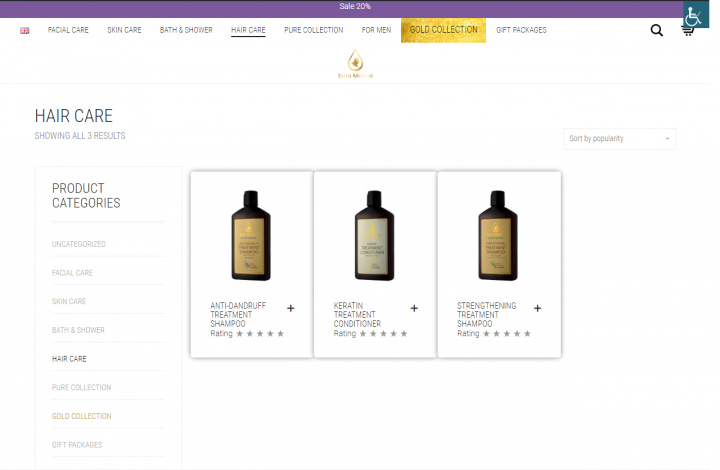
Task: Click the star rating of Strengthening Shampoo
Action: click(x=507, y=334)
